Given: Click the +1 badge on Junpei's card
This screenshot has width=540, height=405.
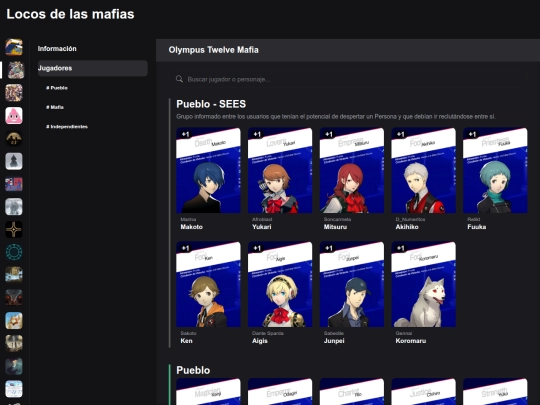Looking at the screenshot, I should (329, 248).
